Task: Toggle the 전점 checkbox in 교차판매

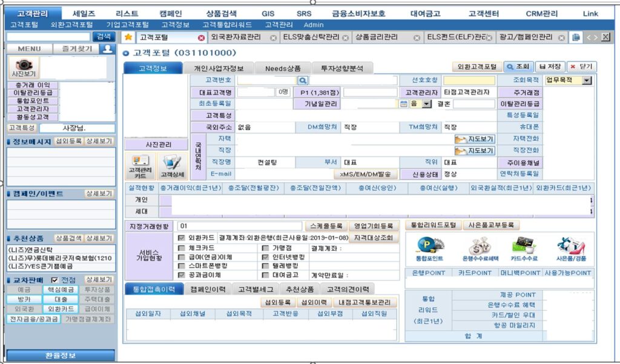Action: (54, 280)
